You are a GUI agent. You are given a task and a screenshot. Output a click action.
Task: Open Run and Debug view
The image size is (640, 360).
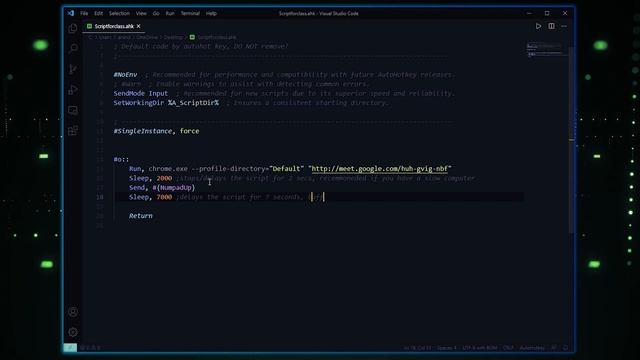pos(73,89)
